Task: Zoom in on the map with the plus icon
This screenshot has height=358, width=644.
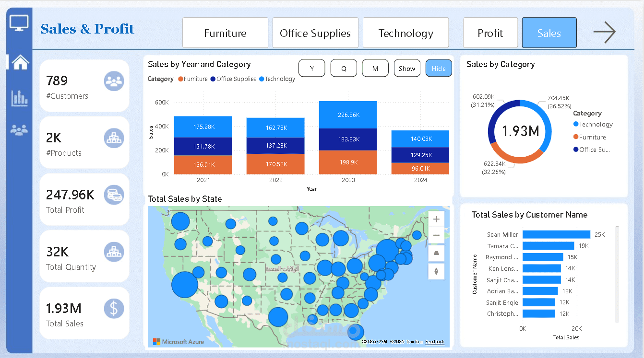Action: point(436,219)
